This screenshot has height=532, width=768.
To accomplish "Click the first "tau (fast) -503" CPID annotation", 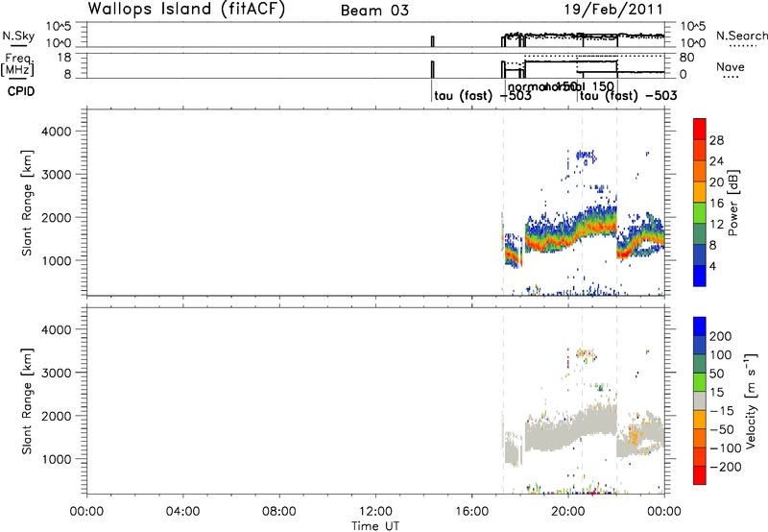I will (x=483, y=95).
